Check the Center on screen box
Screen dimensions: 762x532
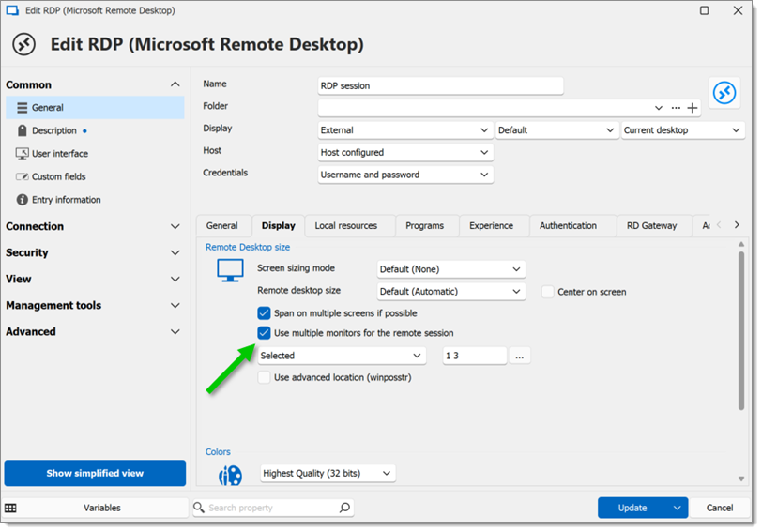coord(548,292)
